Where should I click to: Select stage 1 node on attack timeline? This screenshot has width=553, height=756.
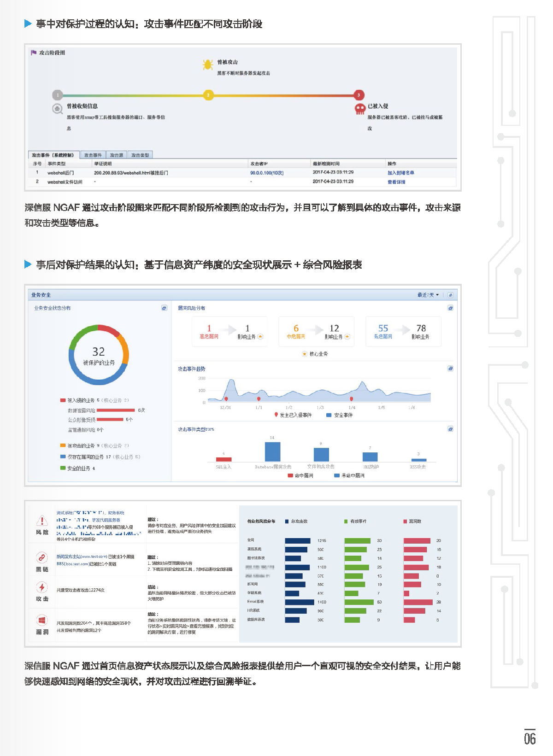tap(57, 95)
